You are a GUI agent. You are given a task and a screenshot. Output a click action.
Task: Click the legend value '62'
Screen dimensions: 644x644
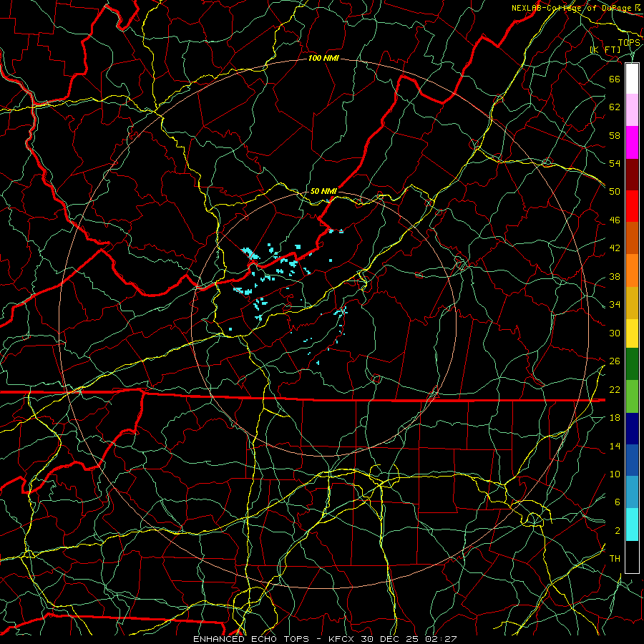click(615, 107)
